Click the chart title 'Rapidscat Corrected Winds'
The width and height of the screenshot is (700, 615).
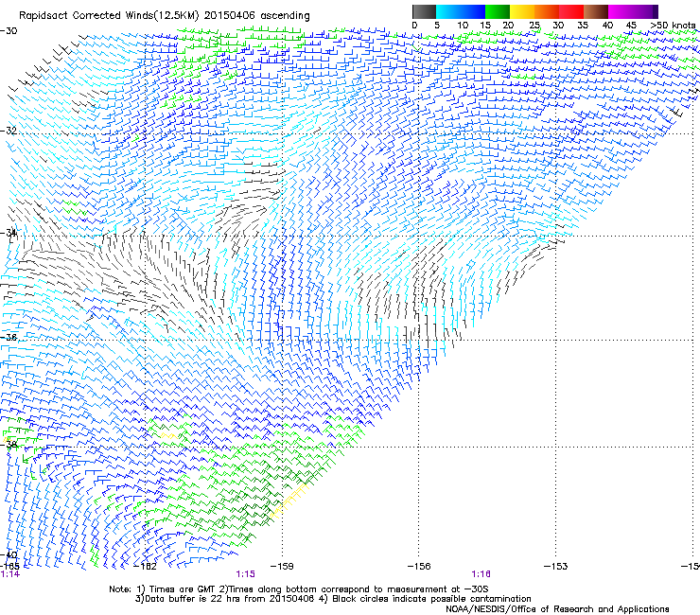[86, 16]
